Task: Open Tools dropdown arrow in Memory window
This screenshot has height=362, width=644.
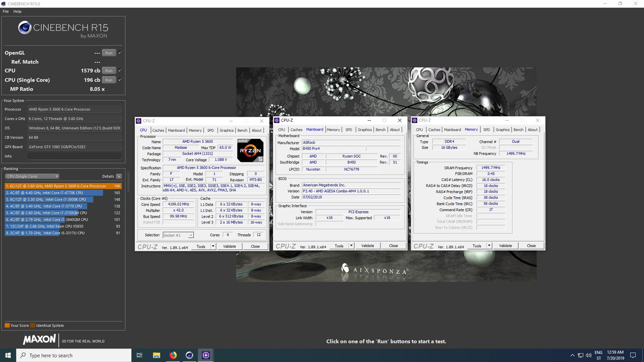Action: 489,246
